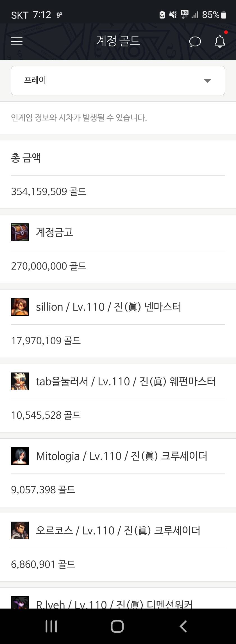Tap the 계정금고 treasure chest icon
Image resolution: width=236 pixels, height=644 pixels.
click(x=20, y=232)
